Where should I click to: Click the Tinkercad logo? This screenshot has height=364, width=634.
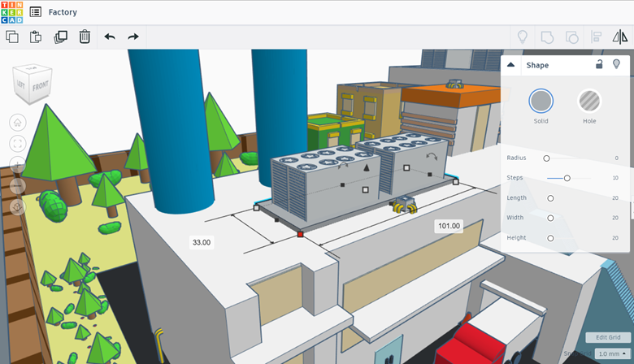tap(12, 12)
